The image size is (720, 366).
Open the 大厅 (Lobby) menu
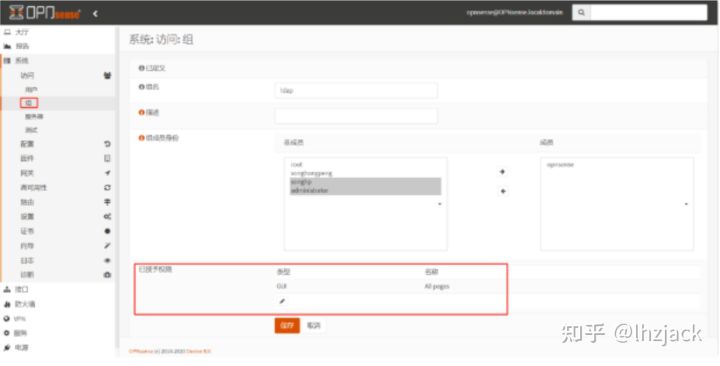pos(22,32)
